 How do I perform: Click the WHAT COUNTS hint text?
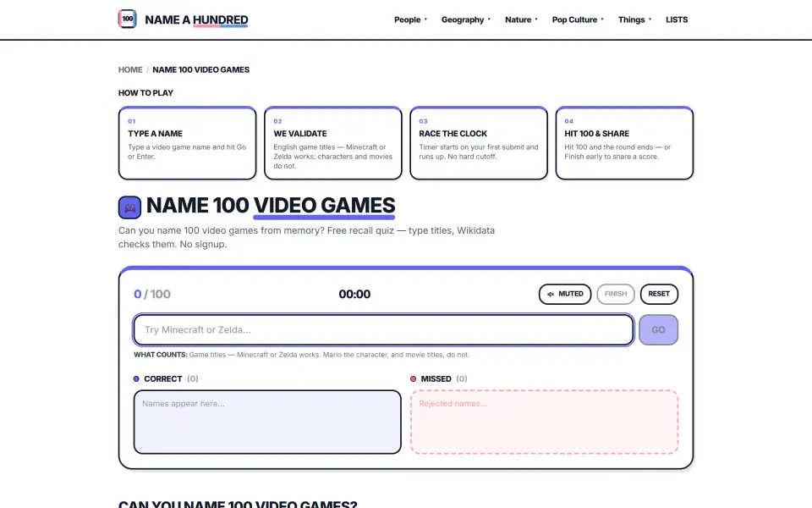(302, 355)
